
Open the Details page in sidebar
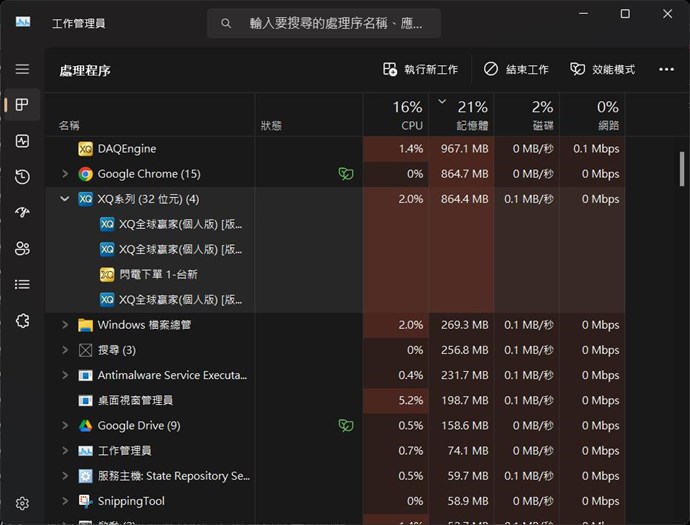point(22,284)
